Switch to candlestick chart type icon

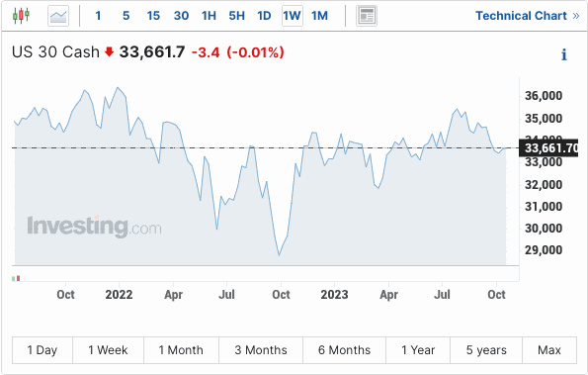[21, 16]
